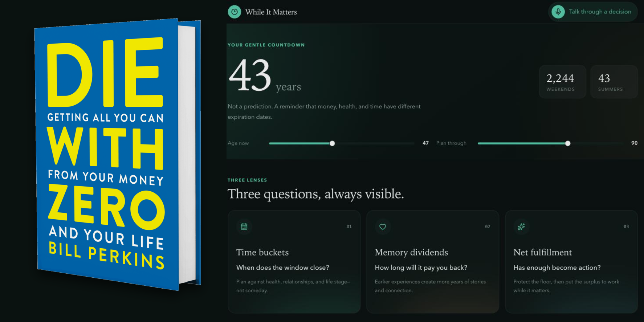
Task: Adjust the Age now slider handle
Action: tap(332, 143)
